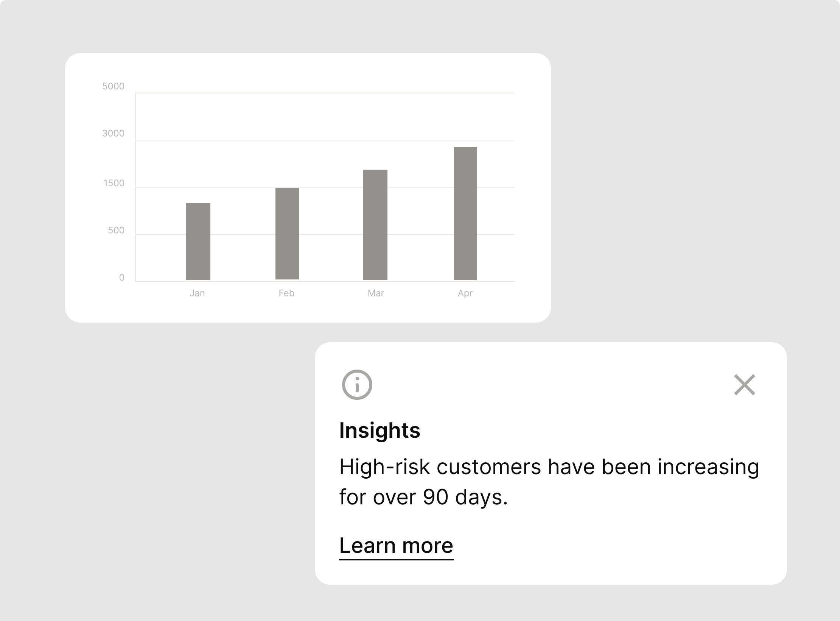Select the Feb bar in chart
Viewport: 840px width, 621px height.
pos(287,234)
